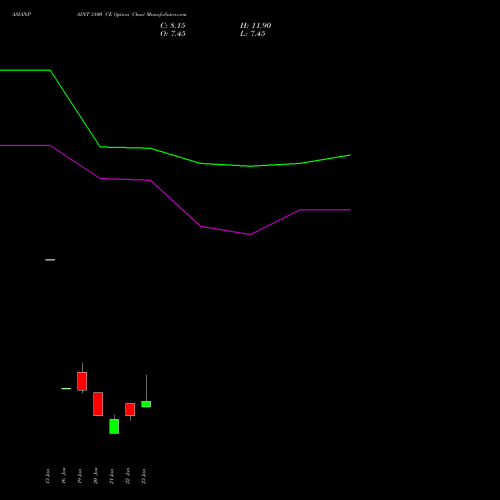Select the red candlestick above 19 Jun

pos(82,381)
